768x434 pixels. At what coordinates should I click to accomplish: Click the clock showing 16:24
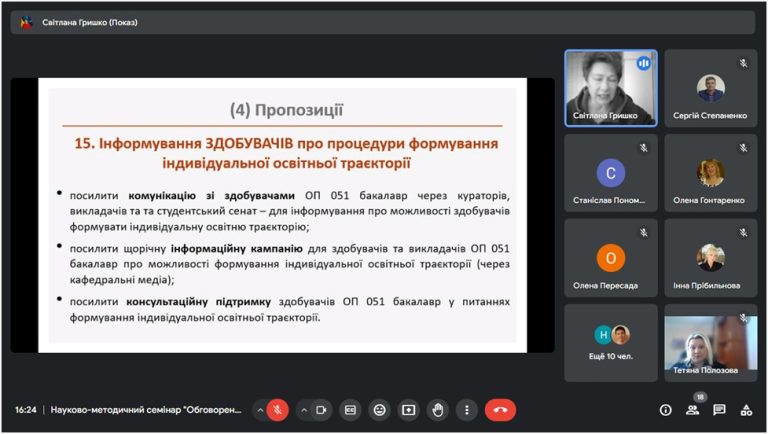tap(25, 410)
